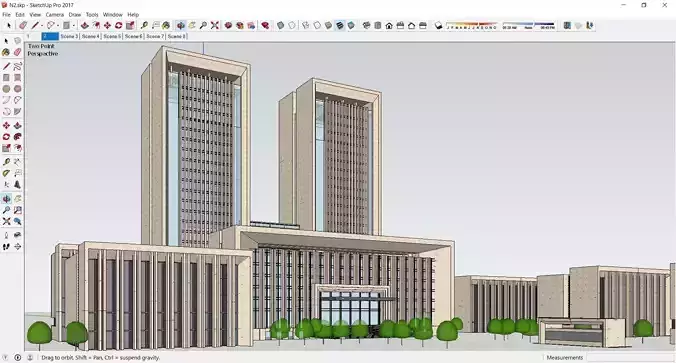
Task: Switch to the Scene 4 tab
Action: click(x=91, y=36)
